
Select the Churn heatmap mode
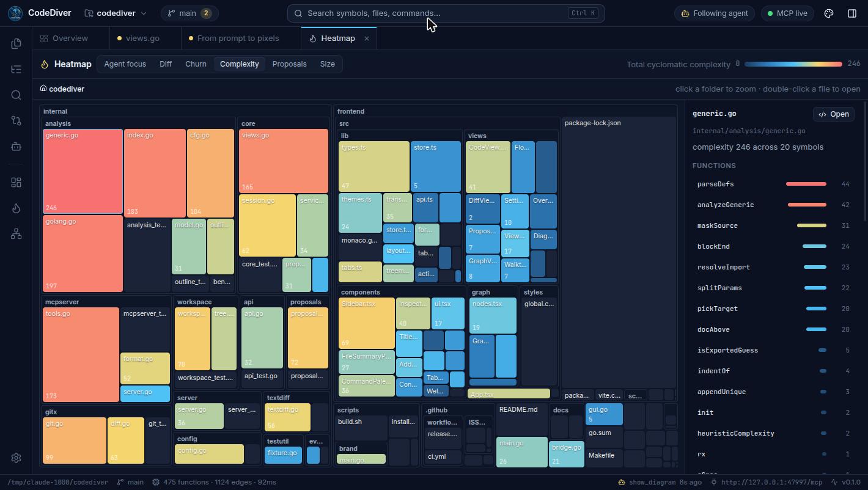coord(196,64)
